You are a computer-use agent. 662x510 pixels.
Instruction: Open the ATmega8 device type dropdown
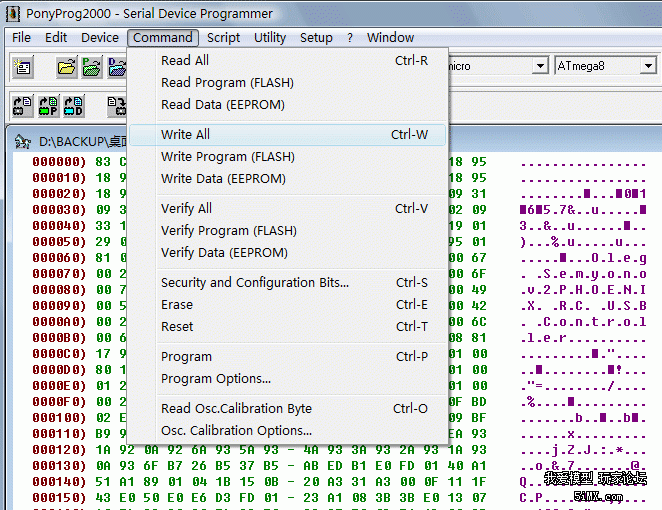pyautogui.click(x=648, y=66)
